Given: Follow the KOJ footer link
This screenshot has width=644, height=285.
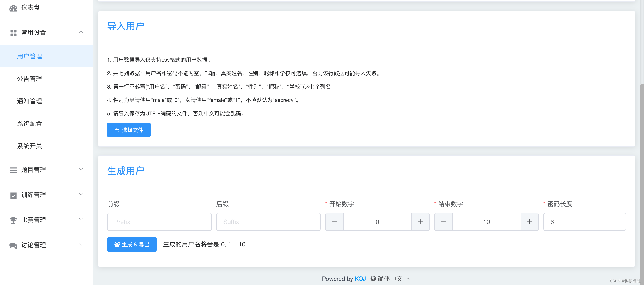Looking at the screenshot, I should pos(360,279).
